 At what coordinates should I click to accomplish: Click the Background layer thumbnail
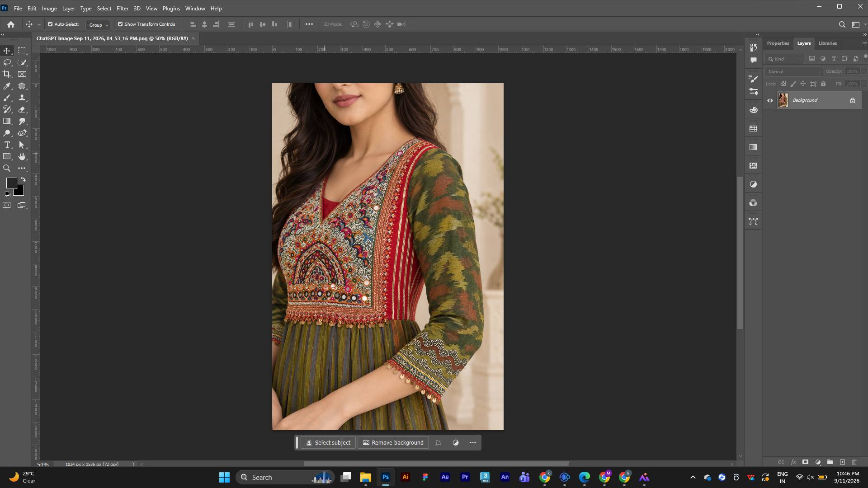click(x=783, y=100)
